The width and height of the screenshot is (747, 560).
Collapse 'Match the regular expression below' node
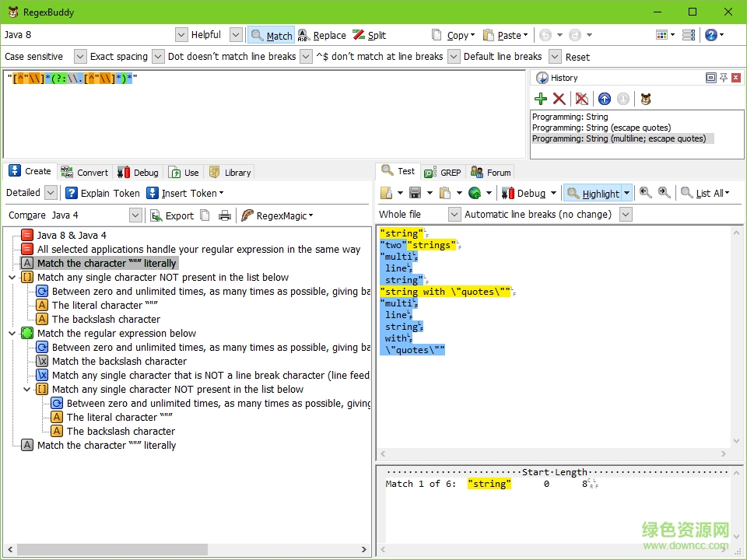point(12,333)
